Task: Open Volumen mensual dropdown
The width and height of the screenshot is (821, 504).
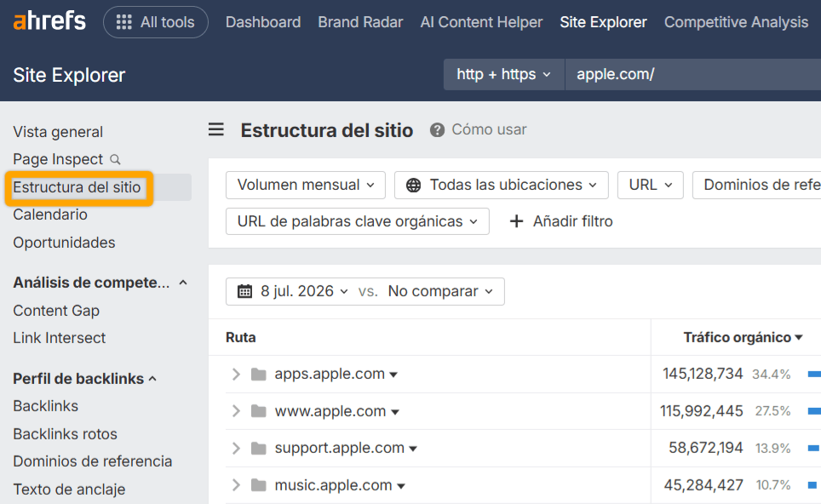Action: [x=306, y=186]
